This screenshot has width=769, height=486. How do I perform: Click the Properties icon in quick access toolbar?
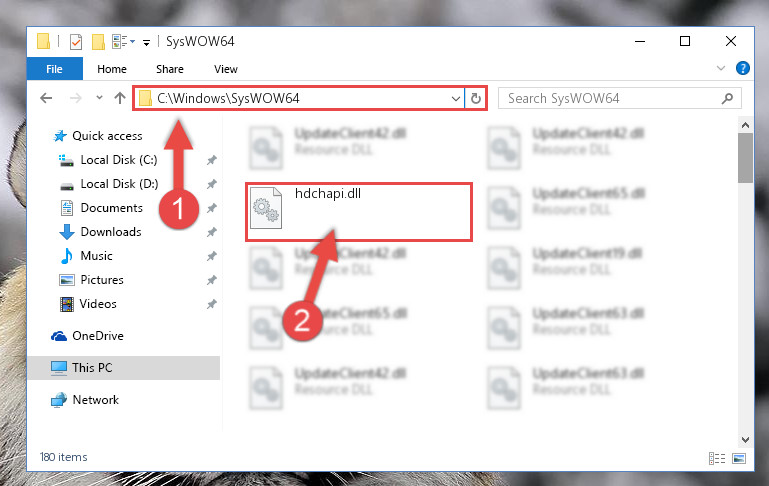[76, 42]
